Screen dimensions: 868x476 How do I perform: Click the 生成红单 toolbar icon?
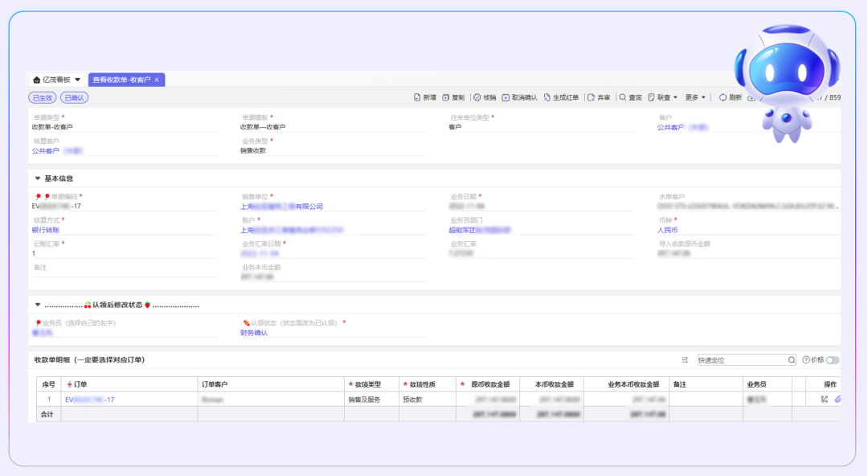[547, 97]
